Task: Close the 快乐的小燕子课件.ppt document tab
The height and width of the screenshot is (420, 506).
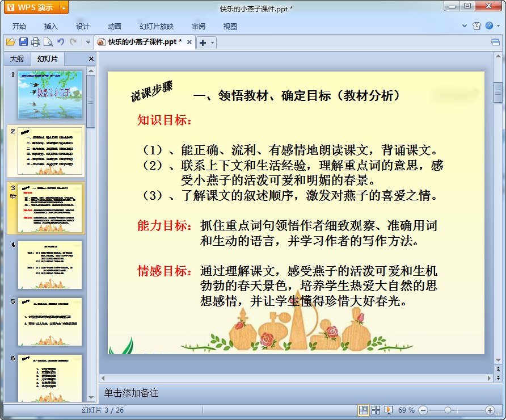Action: pyautogui.click(x=189, y=42)
